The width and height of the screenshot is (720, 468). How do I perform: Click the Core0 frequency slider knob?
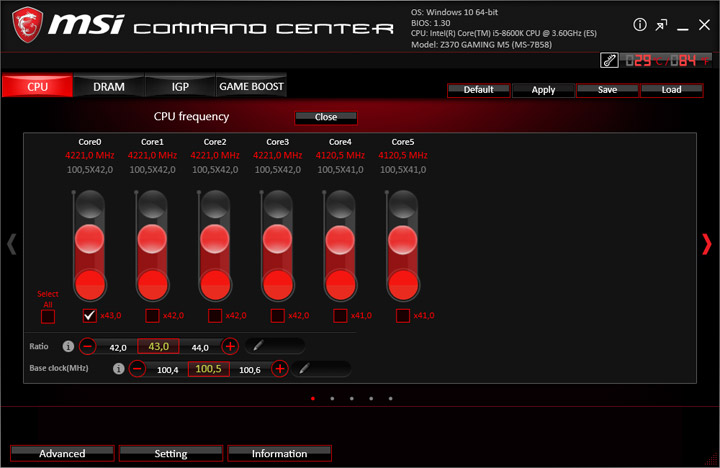pos(90,239)
